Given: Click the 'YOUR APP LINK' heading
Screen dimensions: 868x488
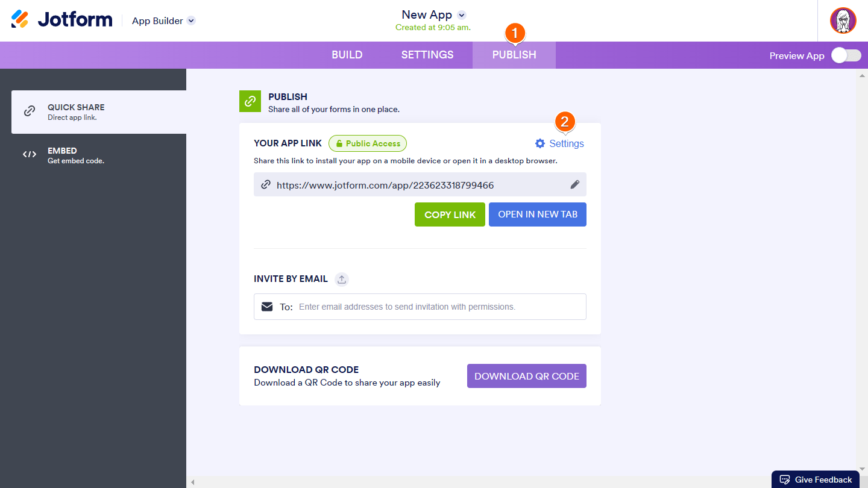Looking at the screenshot, I should (288, 143).
